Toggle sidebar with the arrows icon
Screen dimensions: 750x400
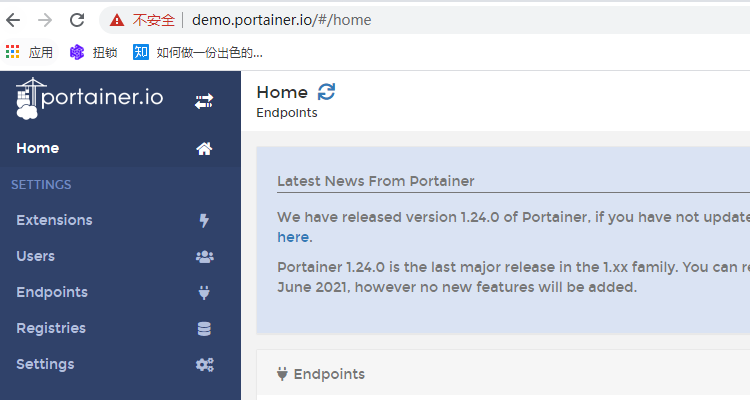(204, 101)
